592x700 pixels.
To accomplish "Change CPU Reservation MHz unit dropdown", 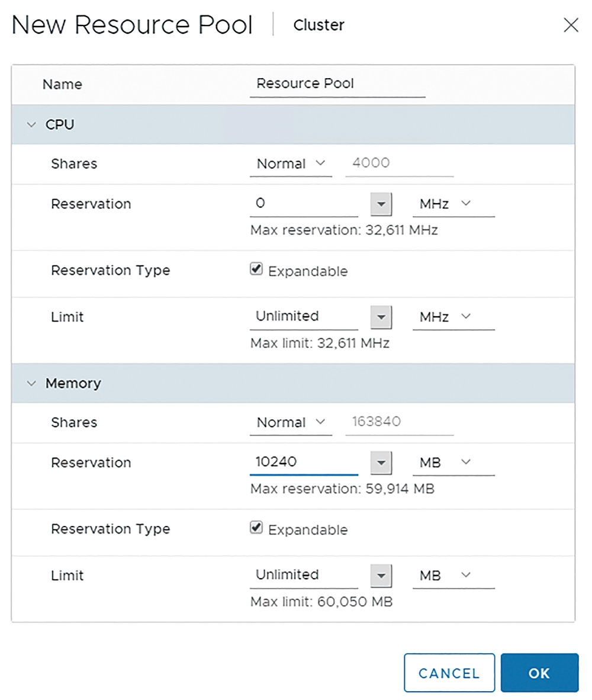I will 453,204.
